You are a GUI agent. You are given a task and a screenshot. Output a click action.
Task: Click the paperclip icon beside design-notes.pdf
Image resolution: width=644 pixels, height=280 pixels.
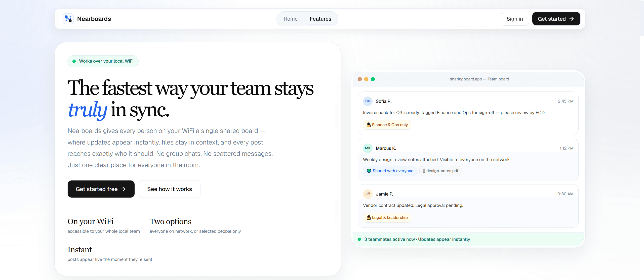coord(424,171)
